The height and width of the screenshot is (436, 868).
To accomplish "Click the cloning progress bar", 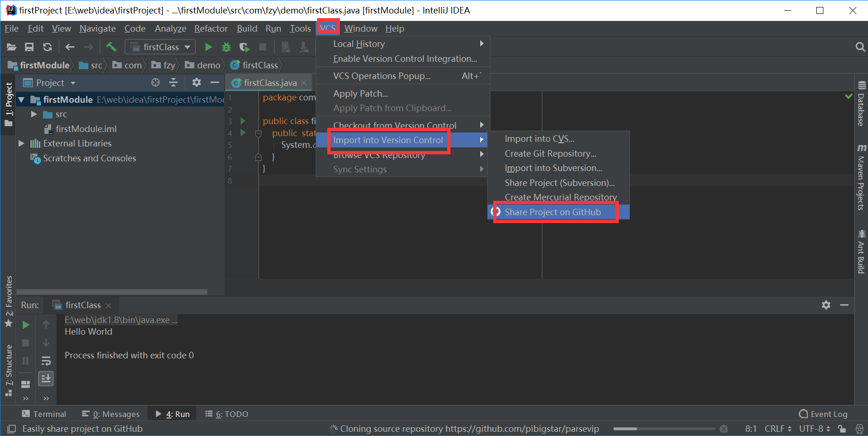I will (663, 429).
